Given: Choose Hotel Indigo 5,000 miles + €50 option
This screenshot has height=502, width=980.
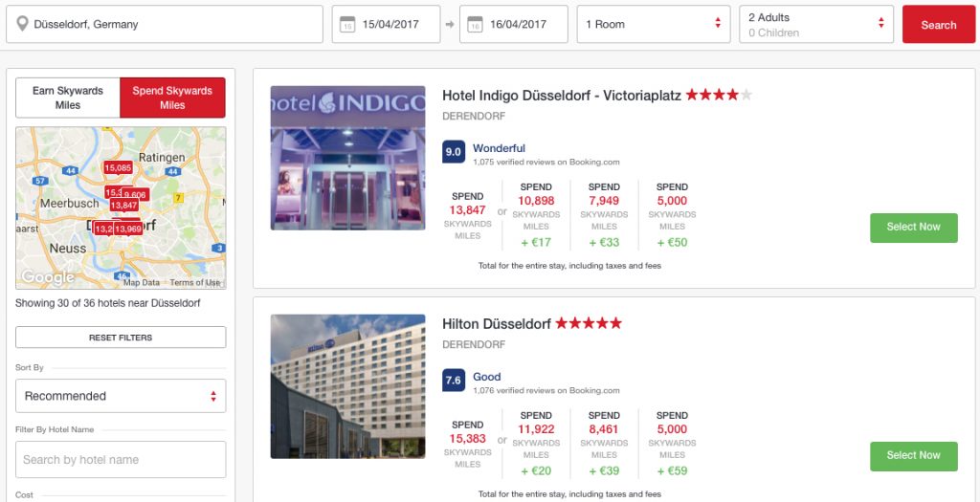Looking at the screenshot, I should [672, 215].
